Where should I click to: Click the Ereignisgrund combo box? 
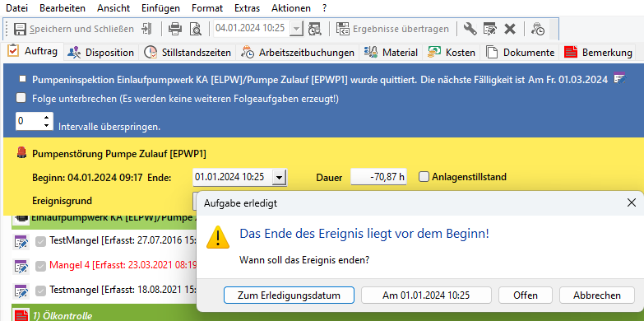pyautogui.click(x=195, y=201)
